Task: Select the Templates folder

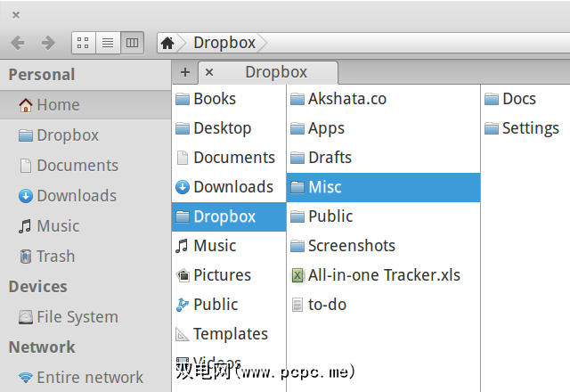Action: point(229,334)
